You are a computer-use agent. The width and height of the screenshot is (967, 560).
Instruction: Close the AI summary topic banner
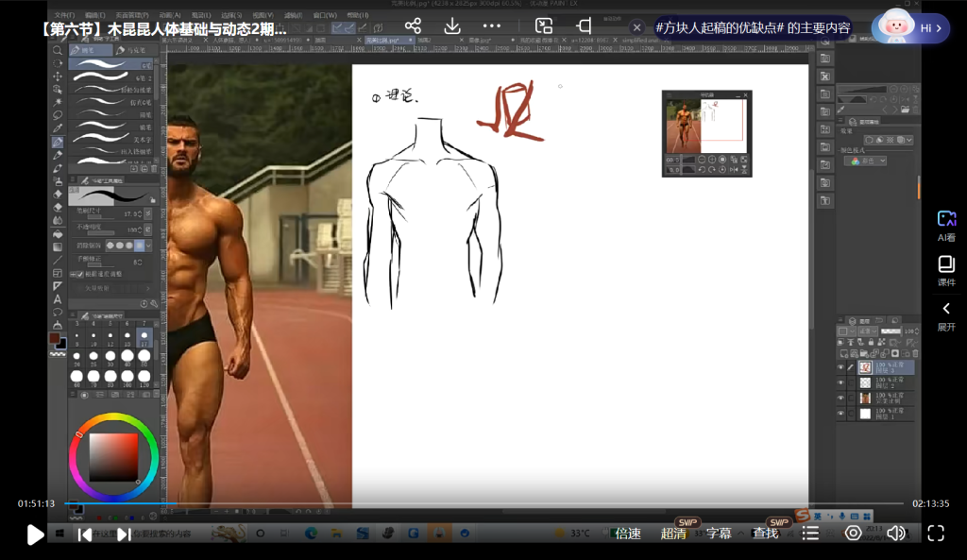637,28
